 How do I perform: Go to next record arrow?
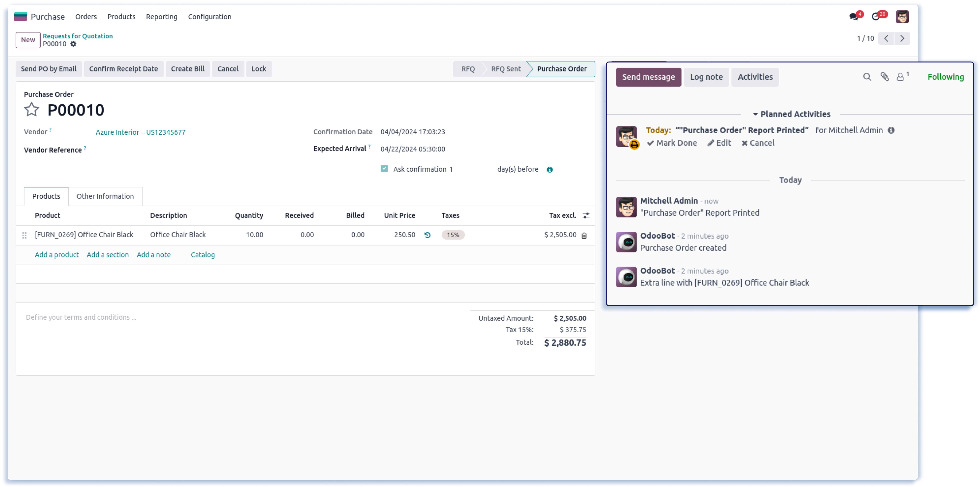(902, 38)
